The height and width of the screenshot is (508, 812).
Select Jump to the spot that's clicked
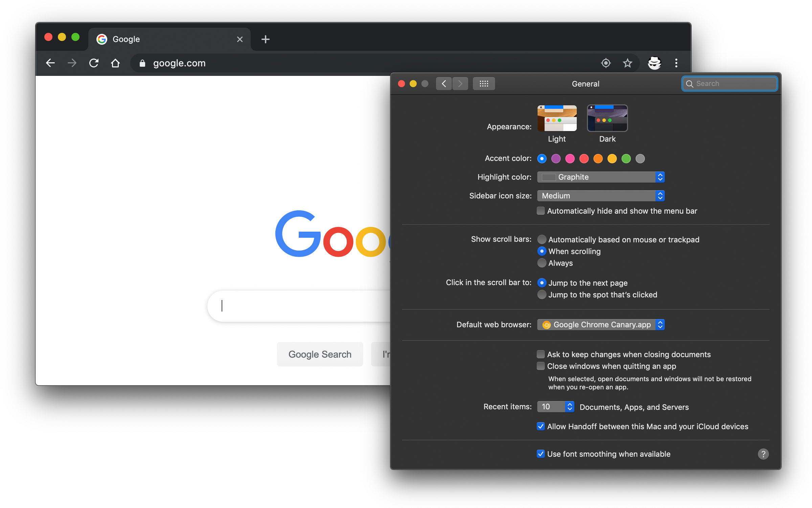542,295
